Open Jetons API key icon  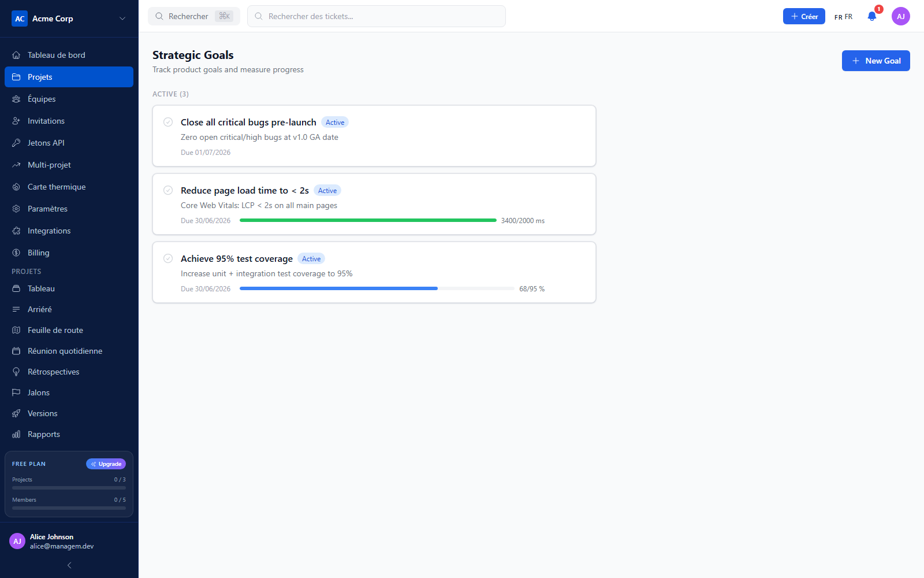tap(16, 143)
